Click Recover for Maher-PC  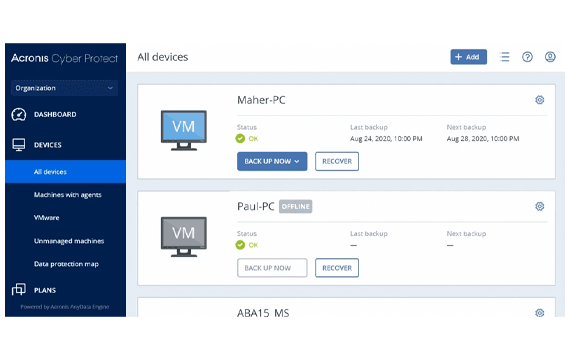click(x=337, y=161)
